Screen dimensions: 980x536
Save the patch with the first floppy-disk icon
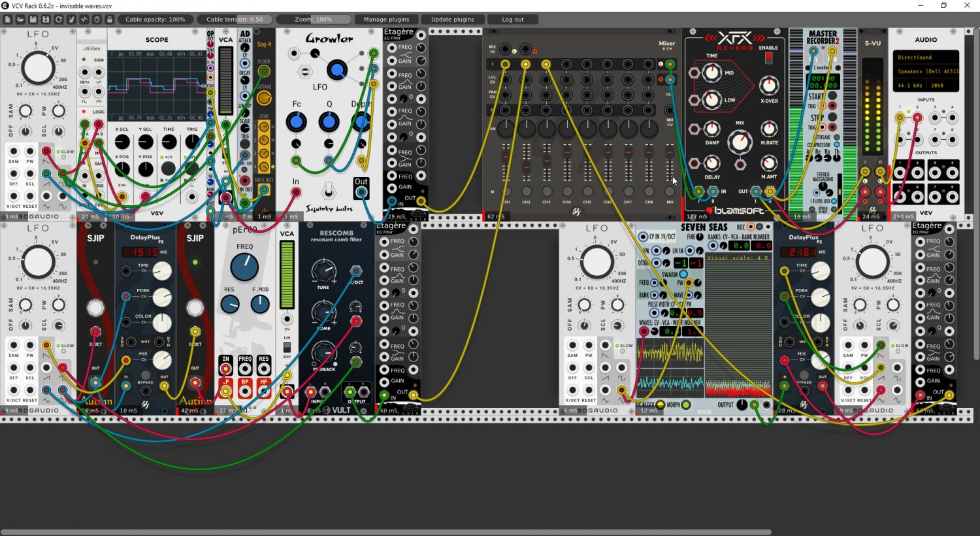click(x=33, y=20)
